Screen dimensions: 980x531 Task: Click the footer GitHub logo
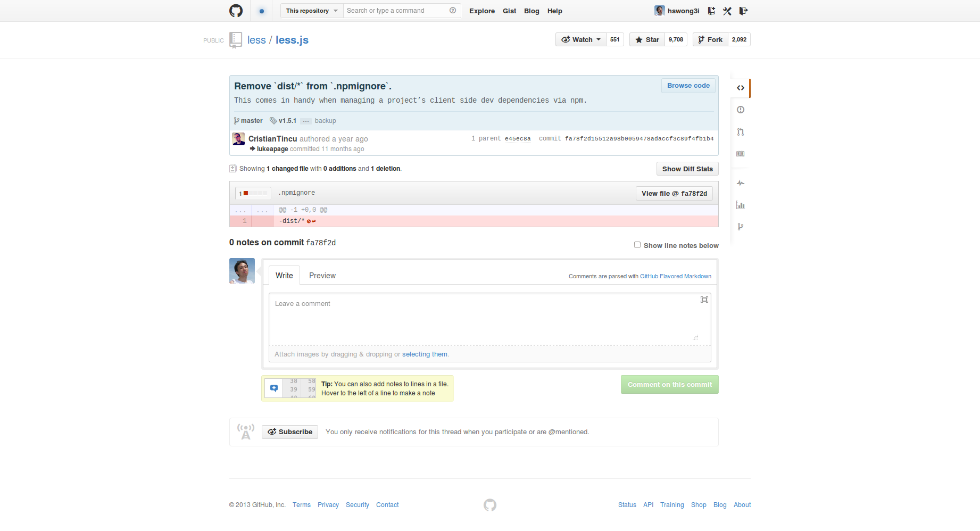click(x=490, y=505)
